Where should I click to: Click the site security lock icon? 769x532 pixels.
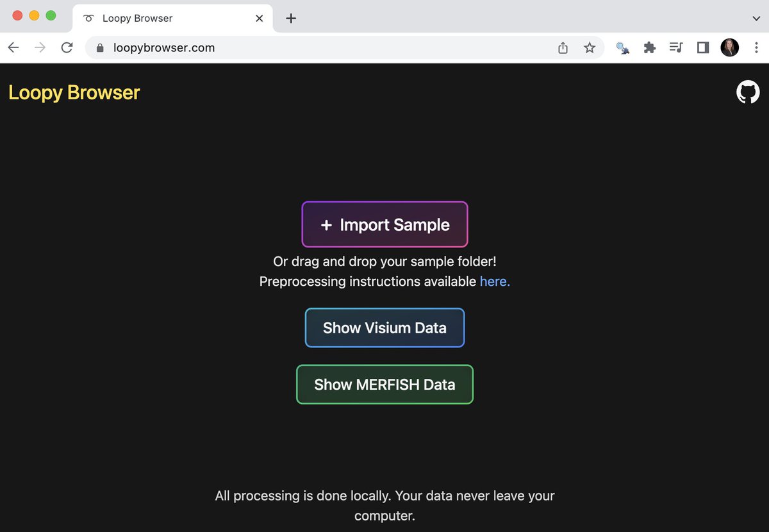point(99,47)
